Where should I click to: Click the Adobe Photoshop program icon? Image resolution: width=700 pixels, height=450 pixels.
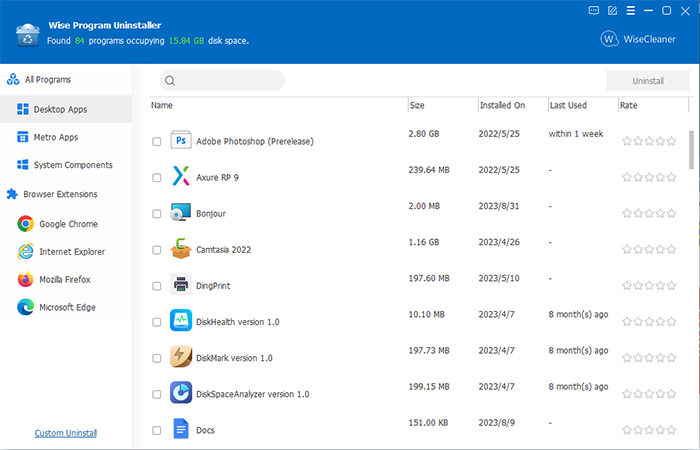pyautogui.click(x=181, y=141)
